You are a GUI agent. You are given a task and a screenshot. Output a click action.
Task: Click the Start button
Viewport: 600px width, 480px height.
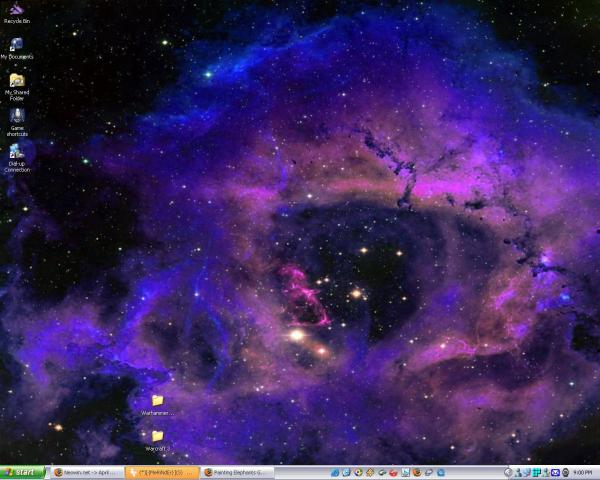coord(23,473)
